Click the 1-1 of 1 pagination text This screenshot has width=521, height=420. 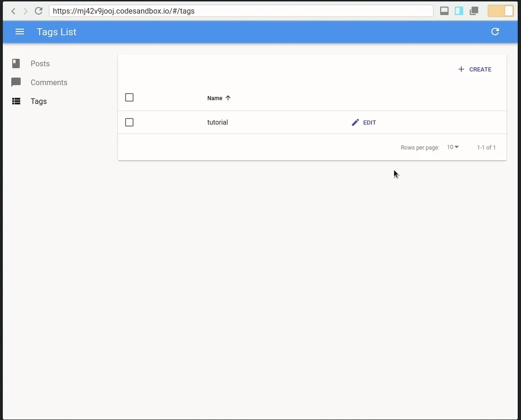click(486, 147)
